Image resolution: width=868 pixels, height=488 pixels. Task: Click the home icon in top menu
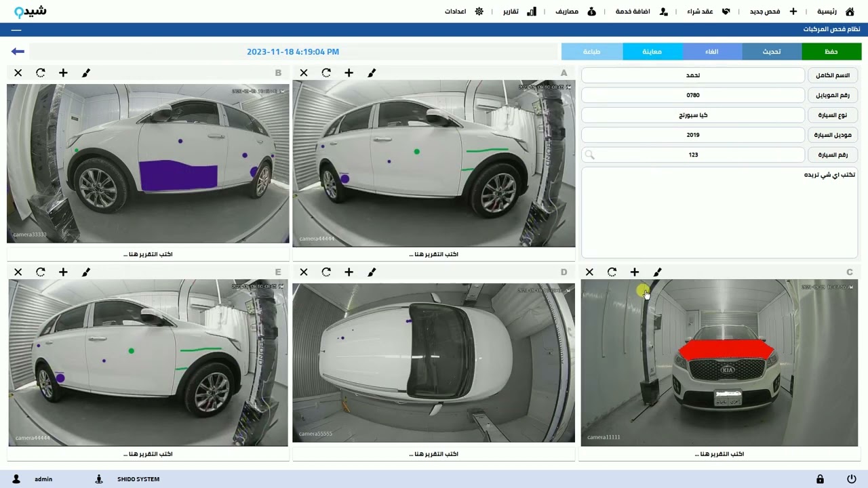(850, 12)
